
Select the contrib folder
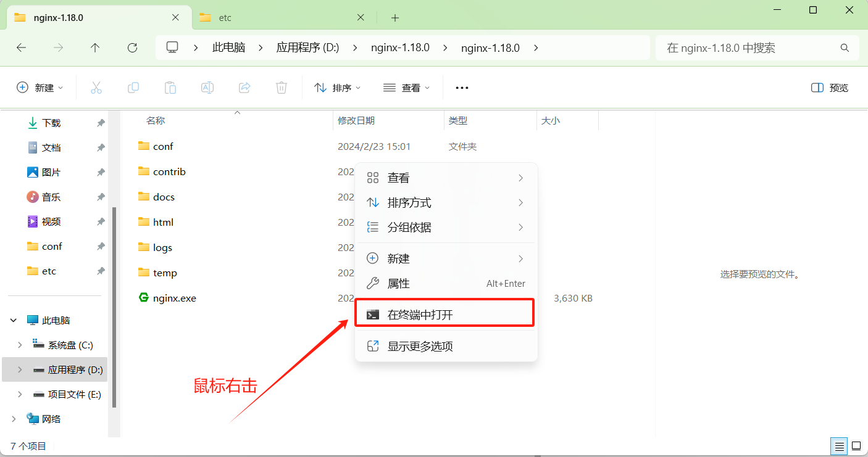tap(169, 171)
